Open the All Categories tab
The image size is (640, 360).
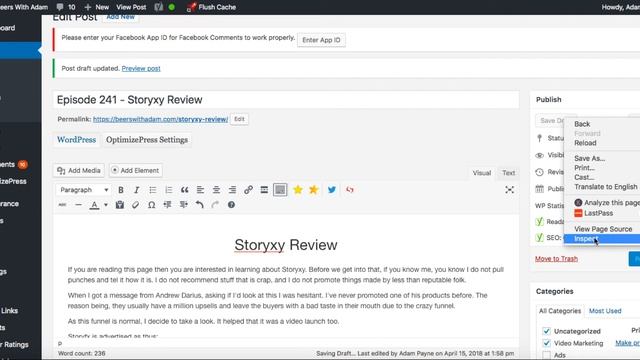(560, 311)
